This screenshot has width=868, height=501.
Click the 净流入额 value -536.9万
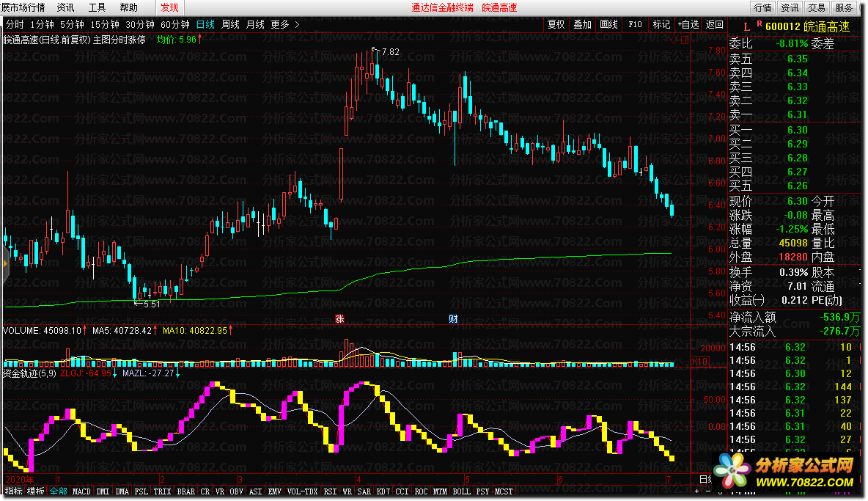(x=840, y=317)
